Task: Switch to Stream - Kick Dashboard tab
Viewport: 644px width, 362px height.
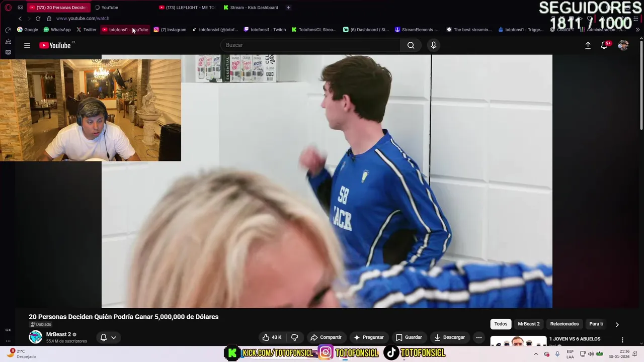Action: coord(251,8)
